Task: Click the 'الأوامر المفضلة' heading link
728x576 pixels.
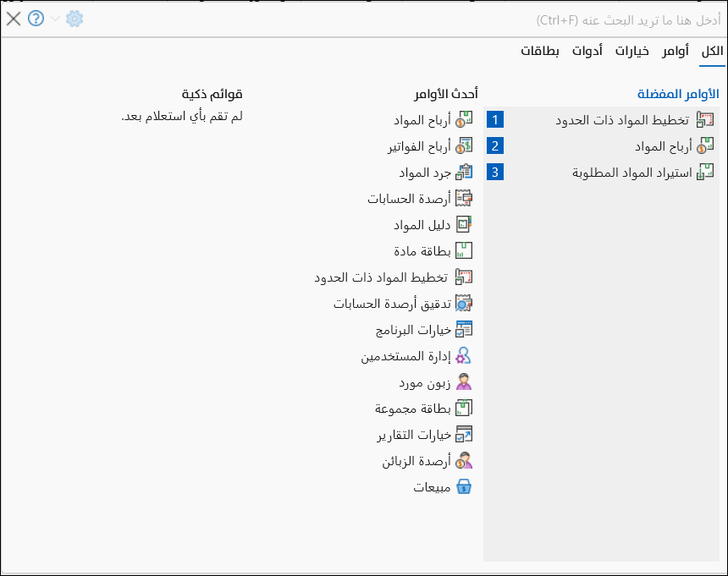Action: point(678,94)
